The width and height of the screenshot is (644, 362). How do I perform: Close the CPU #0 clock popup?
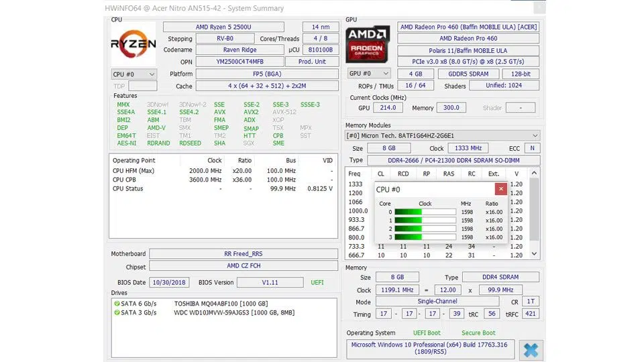tap(500, 189)
